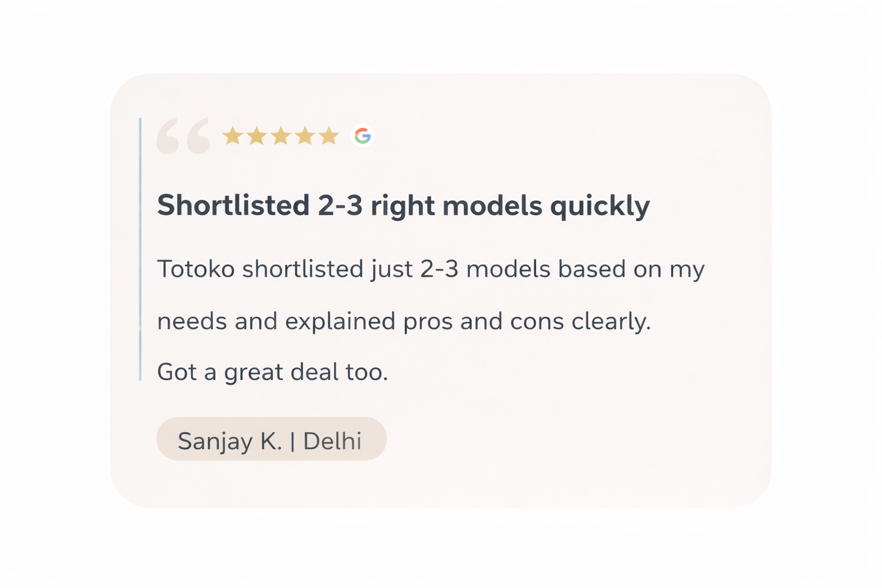Click the word 'Shortlisted' in the heading
Viewport: 882px width, 588px height.
pos(233,206)
